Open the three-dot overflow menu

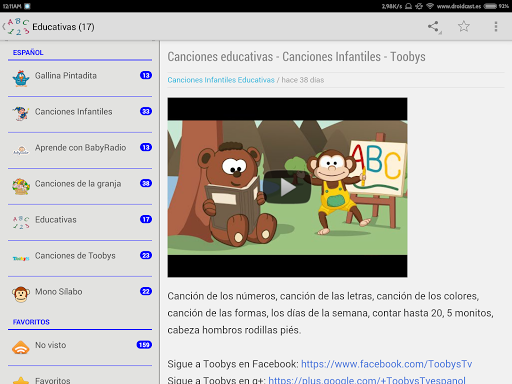496,27
